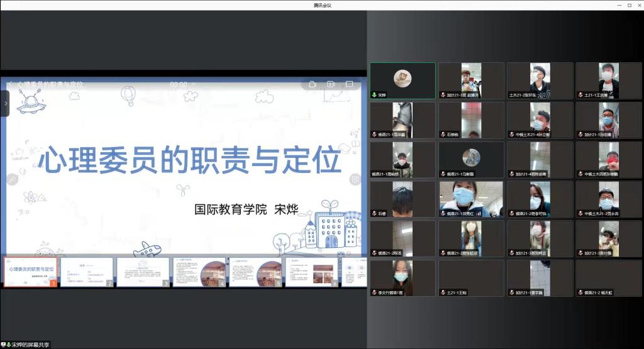Screen dimensions: 644x349
Task: Click the middle icon in the slide's top-right toolbar
Action: click(331, 84)
